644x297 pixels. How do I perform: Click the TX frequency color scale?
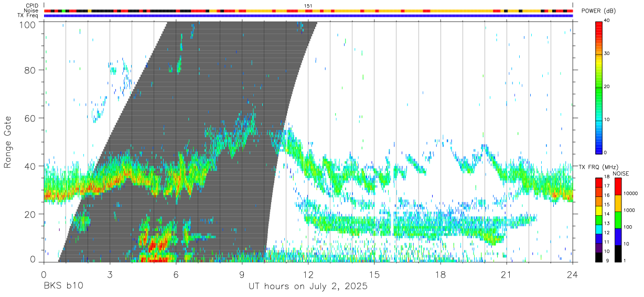(599, 220)
